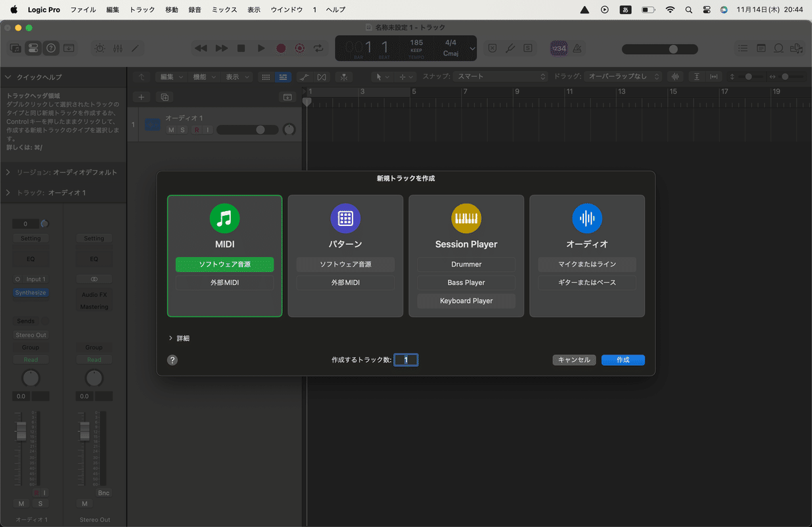812x527 pixels.
Task: Toggle the waveform zoom icon
Action: point(675,77)
